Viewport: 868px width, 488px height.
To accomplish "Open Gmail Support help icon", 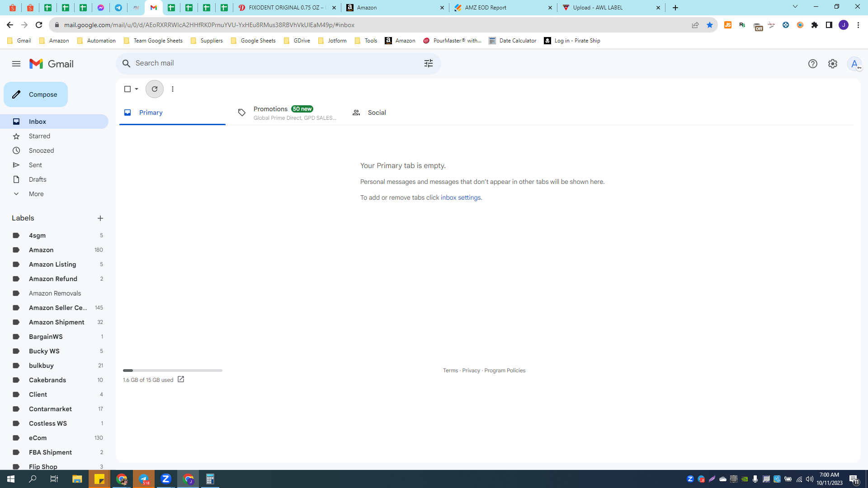I will point(813,64).
